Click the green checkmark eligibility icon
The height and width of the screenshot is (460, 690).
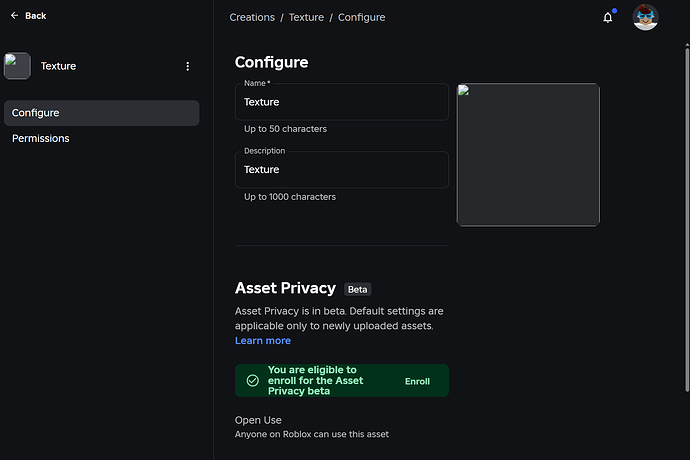[253, 381]
